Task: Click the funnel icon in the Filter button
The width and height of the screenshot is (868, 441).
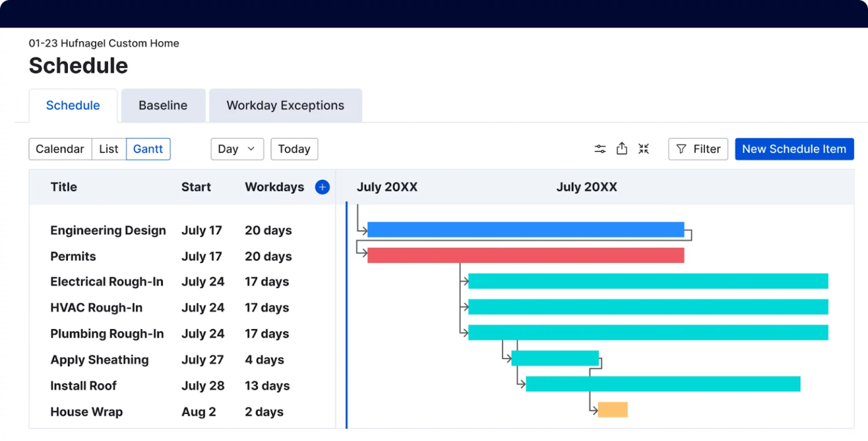Action: click(683, 149)
